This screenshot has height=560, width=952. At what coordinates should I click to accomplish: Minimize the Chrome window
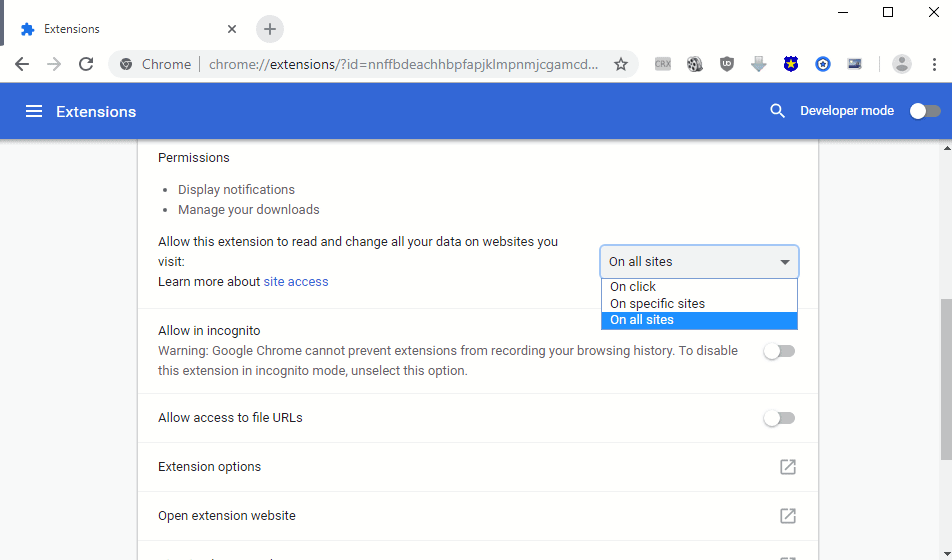[843, 12]
